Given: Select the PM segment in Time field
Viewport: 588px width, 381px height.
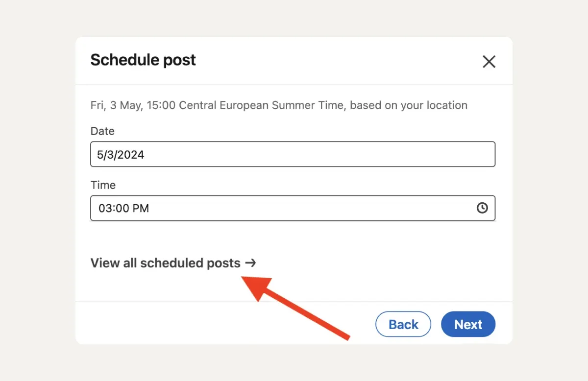Looking at the screenshot, I should [x=141, y=208].
